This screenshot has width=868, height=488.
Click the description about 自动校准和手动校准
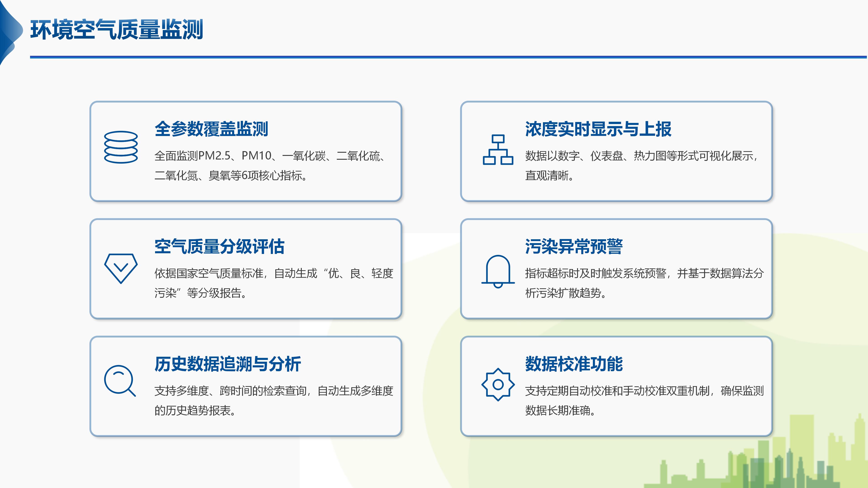click(644, 401)
